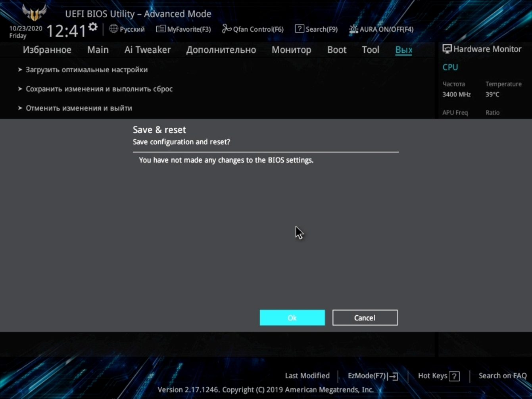Click Last Modified in the footer
The width and height of the screenshot is (532, 399).
pyautogui.click(x=307, y=376)
